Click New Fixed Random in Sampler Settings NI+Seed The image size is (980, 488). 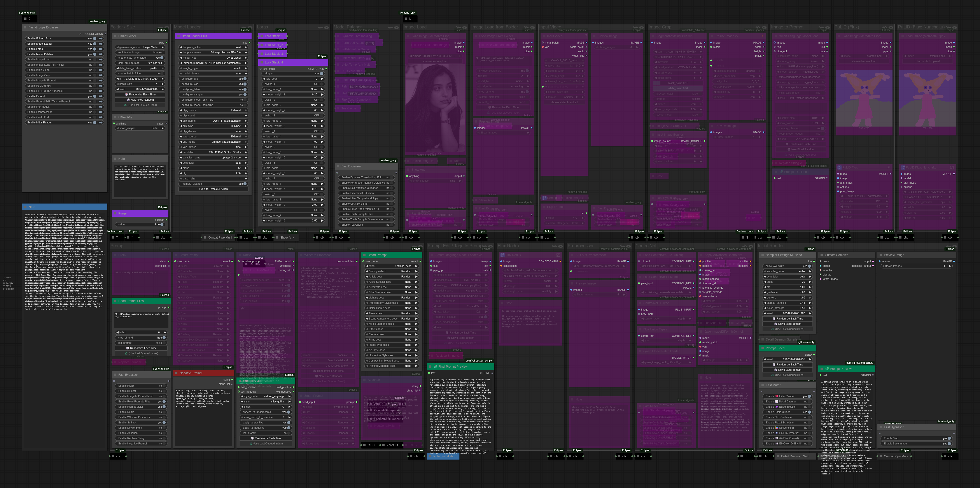point(787,324)
